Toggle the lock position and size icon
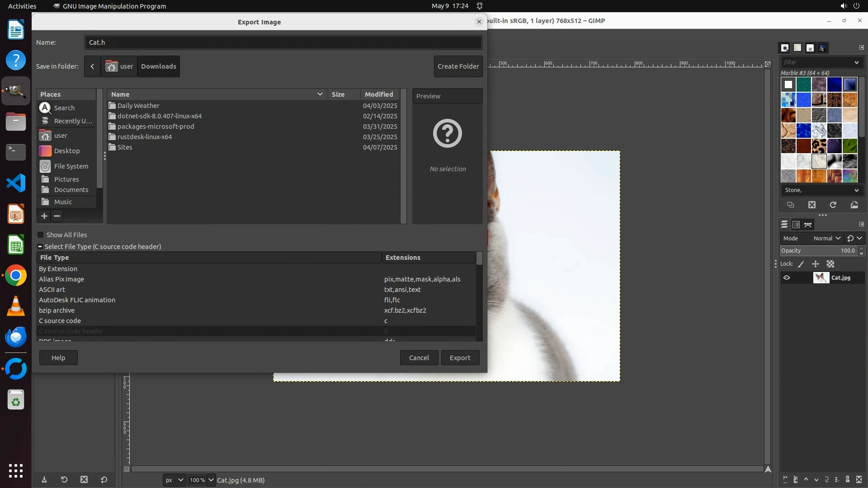 click(816, 264)
